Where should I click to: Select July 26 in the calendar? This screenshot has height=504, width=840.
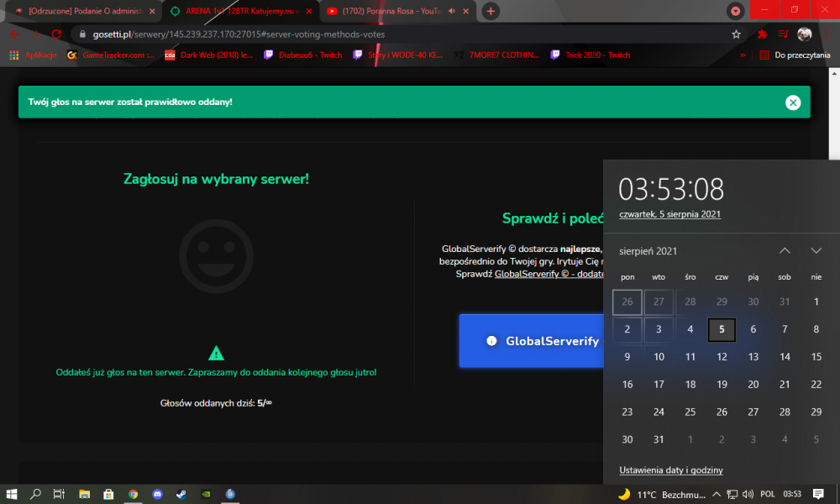[627, 302]
